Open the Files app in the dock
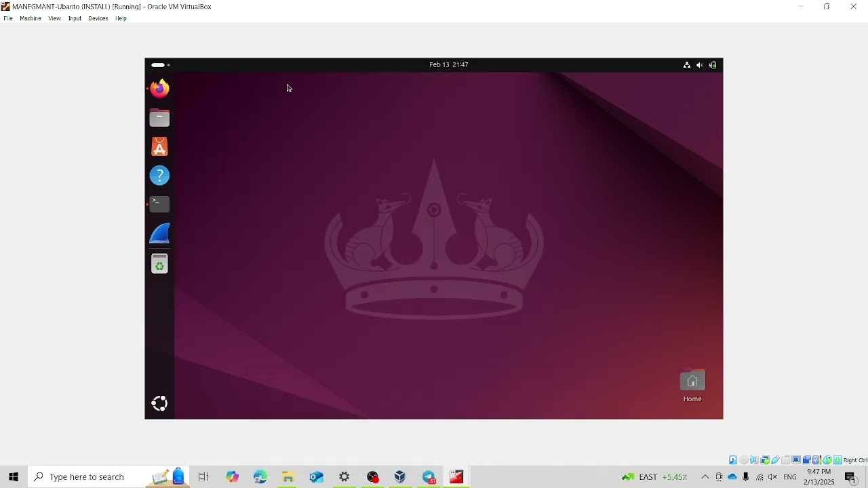 click(160, 118)
